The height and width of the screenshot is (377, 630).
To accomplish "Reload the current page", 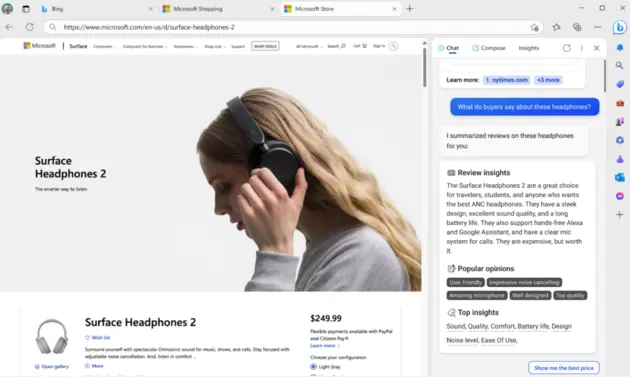I will coord(30,27).
